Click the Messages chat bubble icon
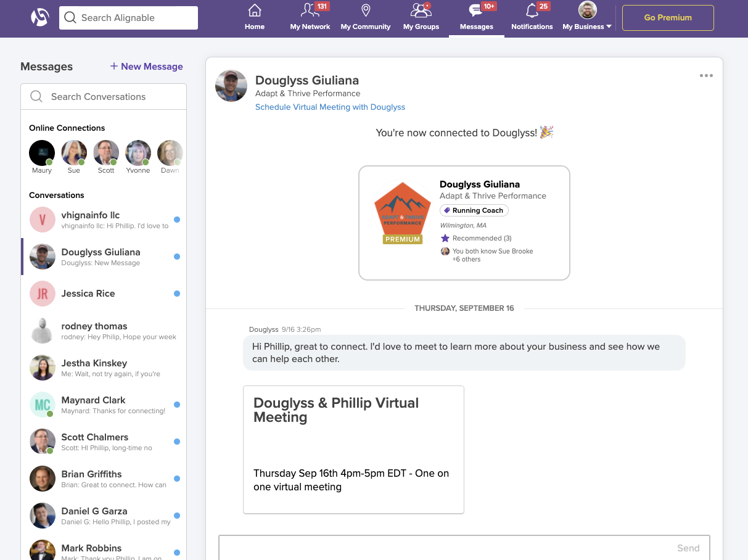The height and width of the screenshot is (560, 748). pos(475,11)
